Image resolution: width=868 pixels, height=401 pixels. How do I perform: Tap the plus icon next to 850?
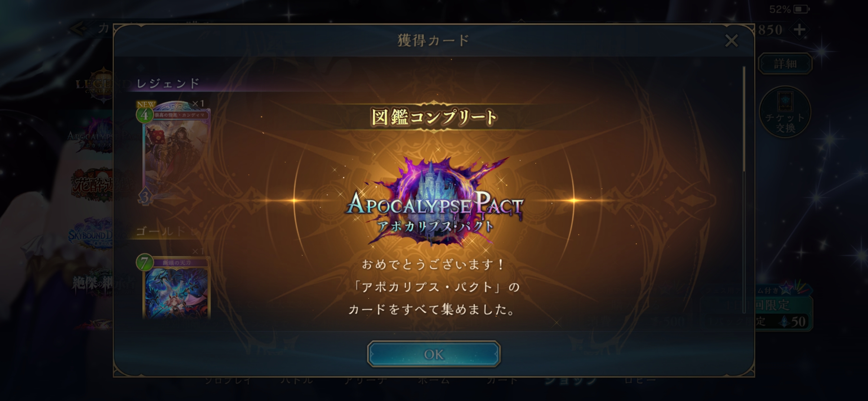point(799,30)
